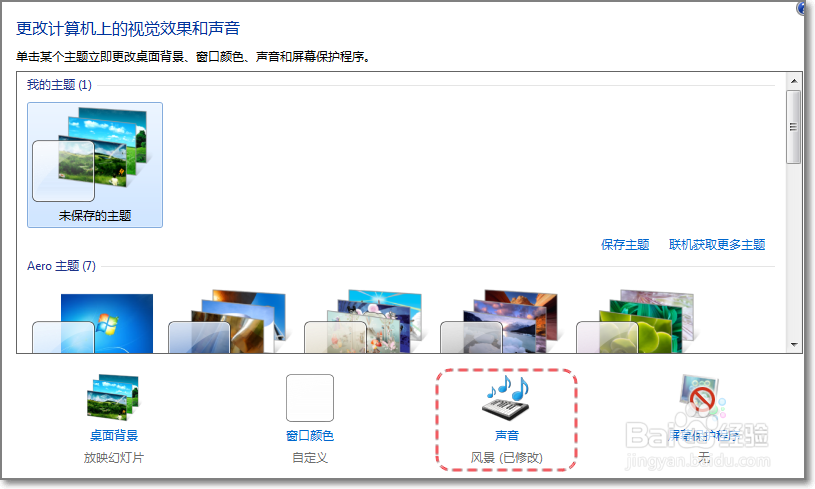Select the nature Aero theme
The height and width of the screenshot is (489, 815).
tap(636, 322)
